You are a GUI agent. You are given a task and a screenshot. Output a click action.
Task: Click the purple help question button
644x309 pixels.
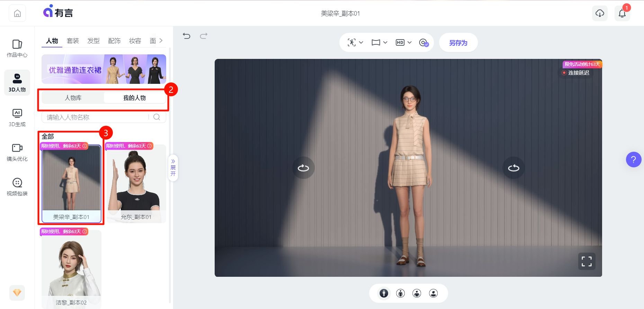[x=633, y=160]
